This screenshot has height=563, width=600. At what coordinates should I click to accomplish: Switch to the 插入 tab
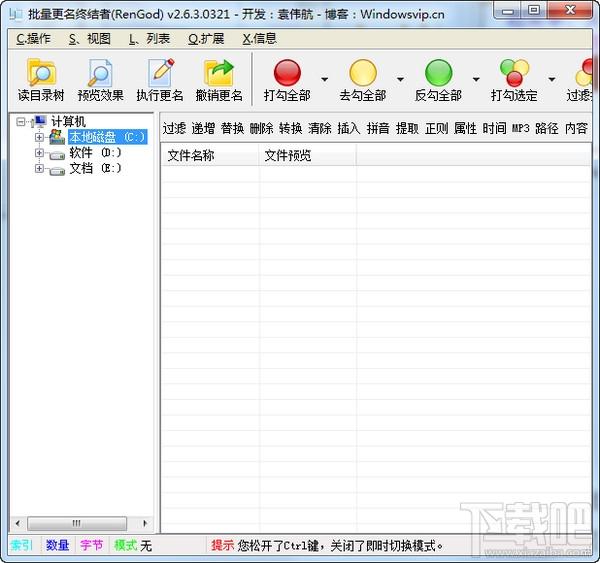pos(349,128)
